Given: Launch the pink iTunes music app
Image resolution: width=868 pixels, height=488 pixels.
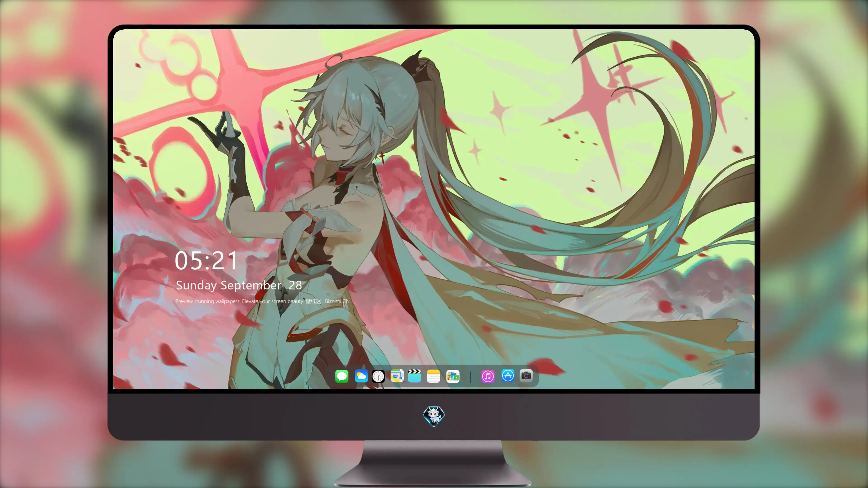Looking at the screenshot, I should (488, 376).
